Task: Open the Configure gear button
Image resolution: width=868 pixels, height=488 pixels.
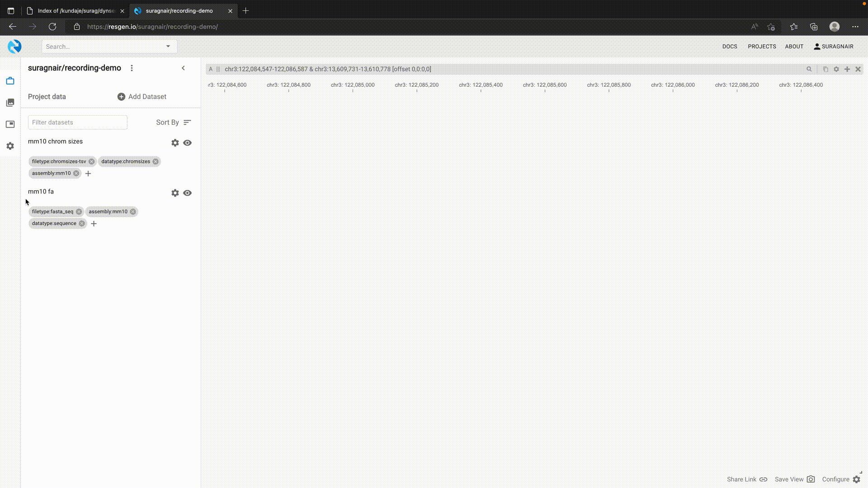Action: coord(841,479)
